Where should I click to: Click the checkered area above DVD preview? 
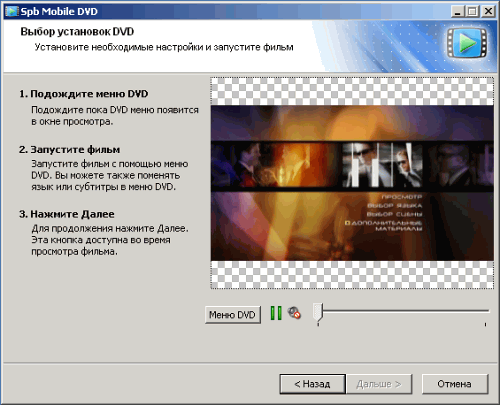tap(352, 91)
